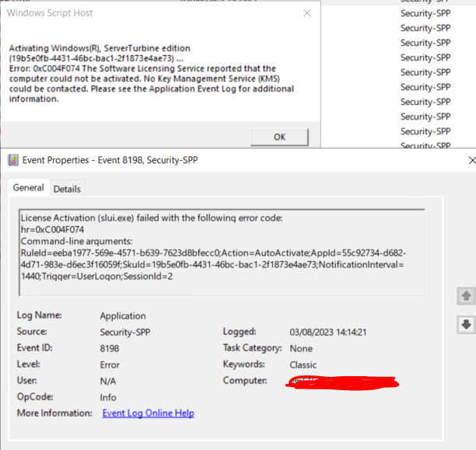This screenshot has width=476, height=450.
Task: Click the OpCode value Info
Action: (108, 397)
